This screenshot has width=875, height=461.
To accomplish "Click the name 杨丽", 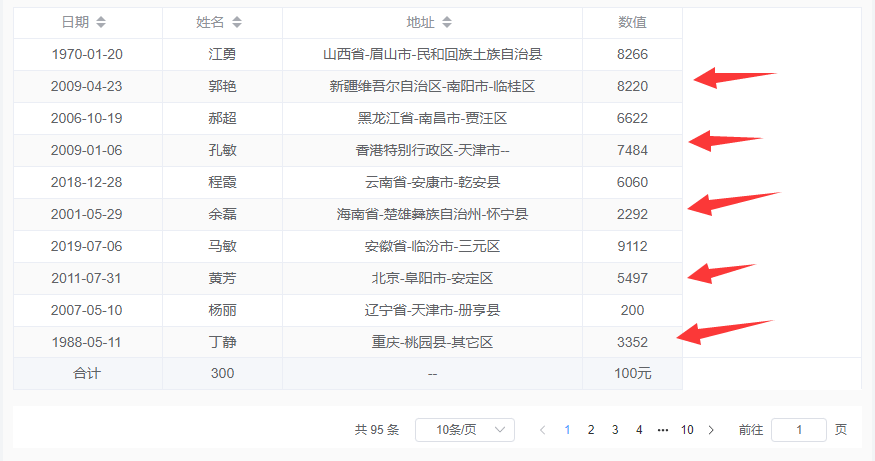I will click(x=222, y=310).
